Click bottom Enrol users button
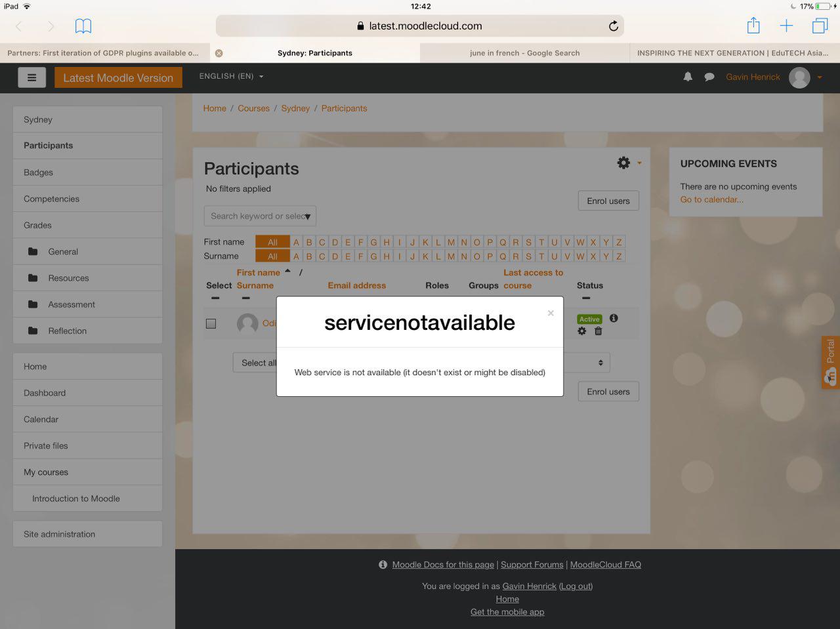This screenshot has height=629, width=840. coord(608,392)
